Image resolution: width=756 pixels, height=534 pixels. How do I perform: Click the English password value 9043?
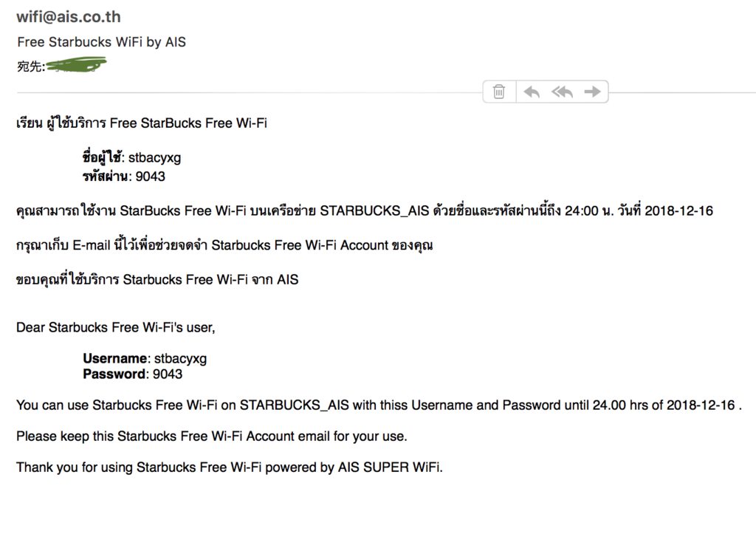coord(168,374)
